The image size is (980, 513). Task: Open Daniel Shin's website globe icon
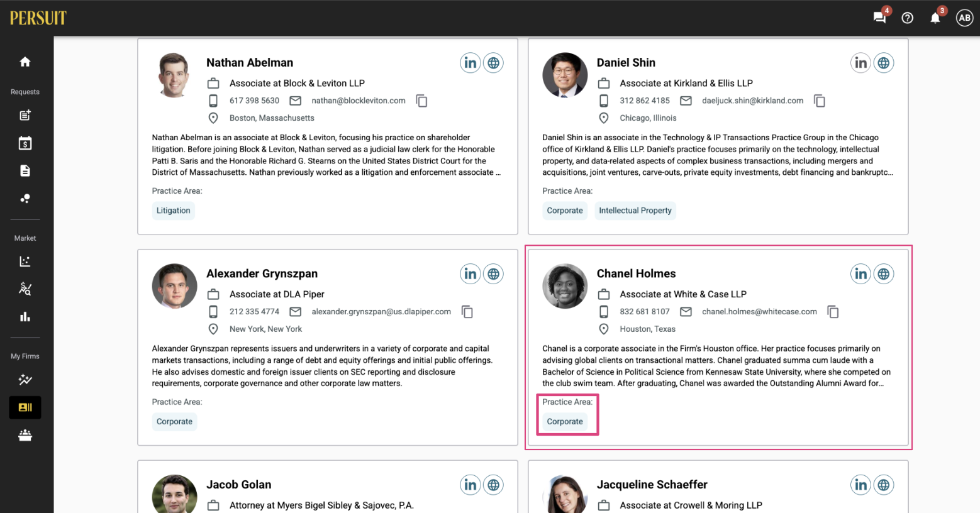click(x=884, y=63)
